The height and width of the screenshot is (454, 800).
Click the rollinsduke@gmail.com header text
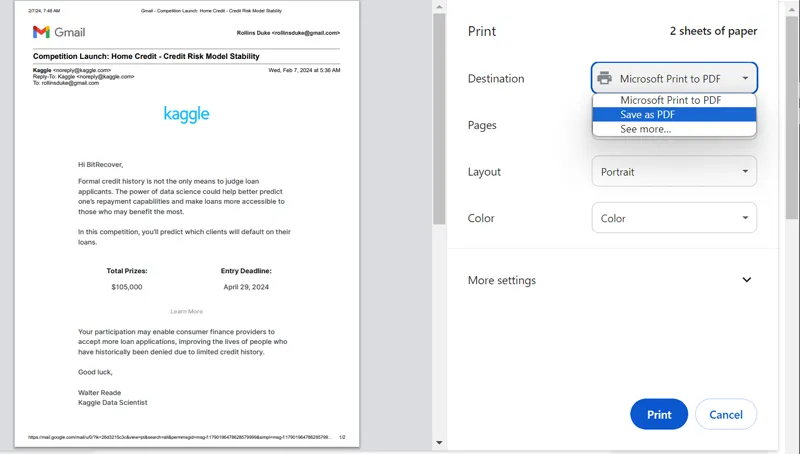click(x=288, y=33)
